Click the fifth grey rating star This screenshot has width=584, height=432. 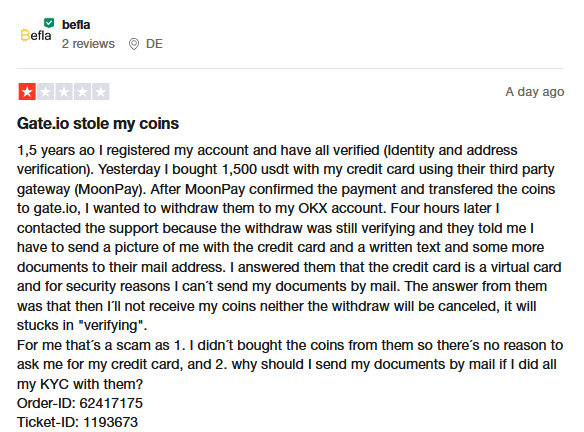tap(101, 92)
